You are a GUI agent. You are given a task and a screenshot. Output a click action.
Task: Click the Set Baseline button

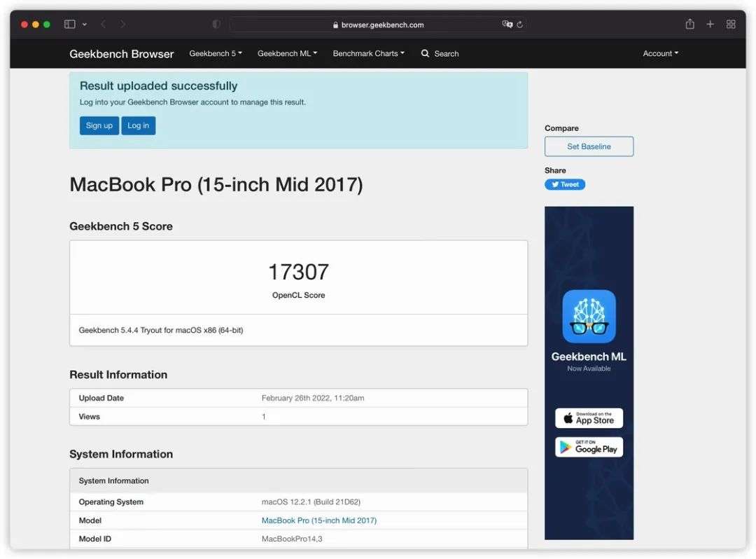(589, 146)
